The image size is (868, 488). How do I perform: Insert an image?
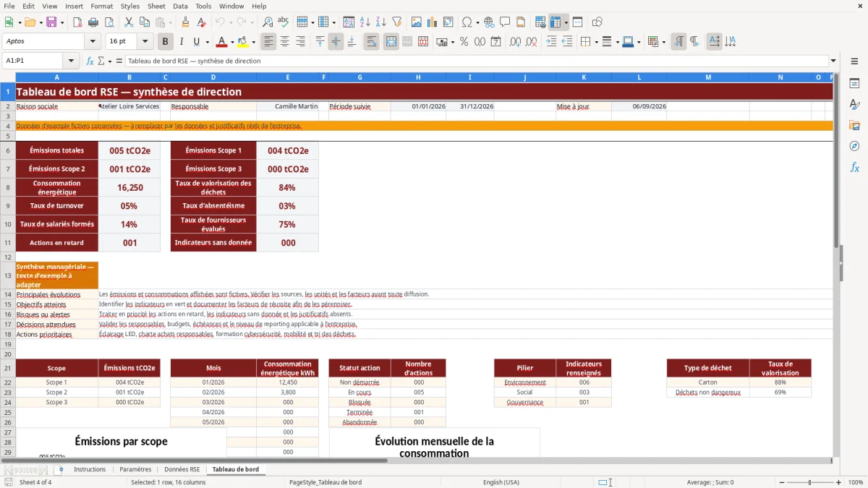click(417, 22)
